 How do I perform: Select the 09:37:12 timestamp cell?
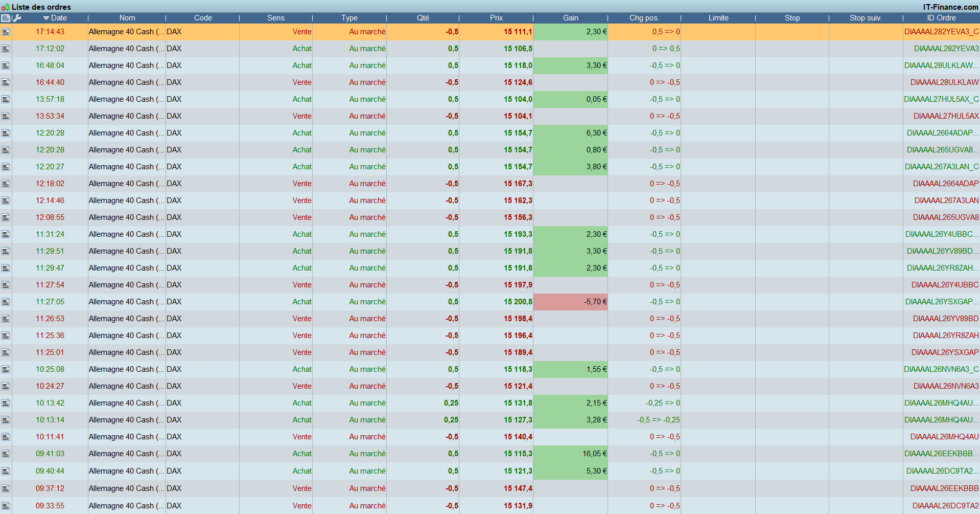(x=50, y=488)
